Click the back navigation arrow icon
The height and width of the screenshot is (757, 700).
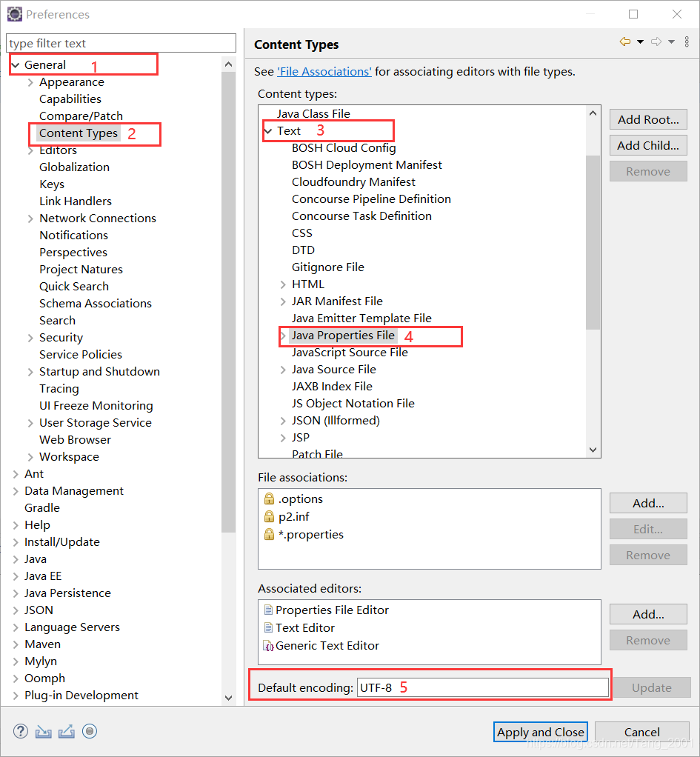[624, 42]
